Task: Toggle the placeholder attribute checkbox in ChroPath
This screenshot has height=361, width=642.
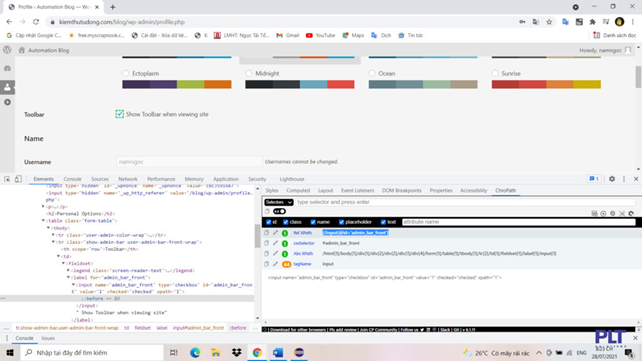Action: pyautogui.click(x=341, y=222)
